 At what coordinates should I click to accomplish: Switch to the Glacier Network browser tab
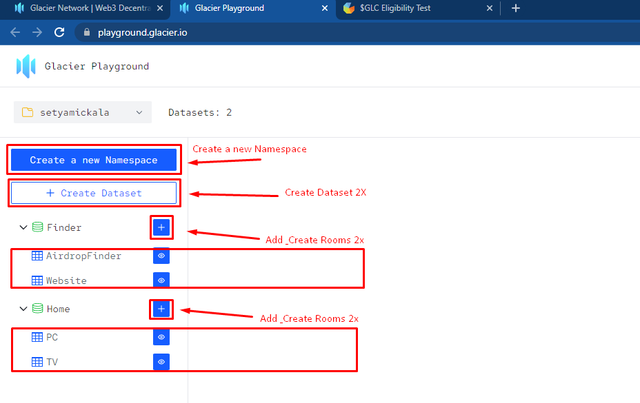point(83,8)
